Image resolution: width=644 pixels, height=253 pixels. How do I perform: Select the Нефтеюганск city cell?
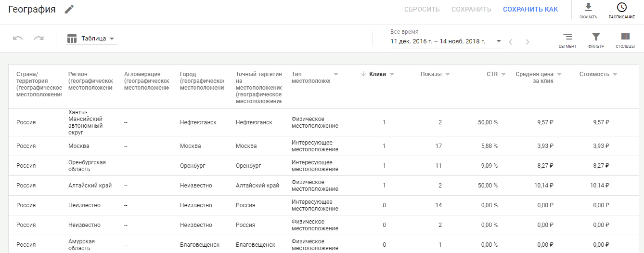198,122
